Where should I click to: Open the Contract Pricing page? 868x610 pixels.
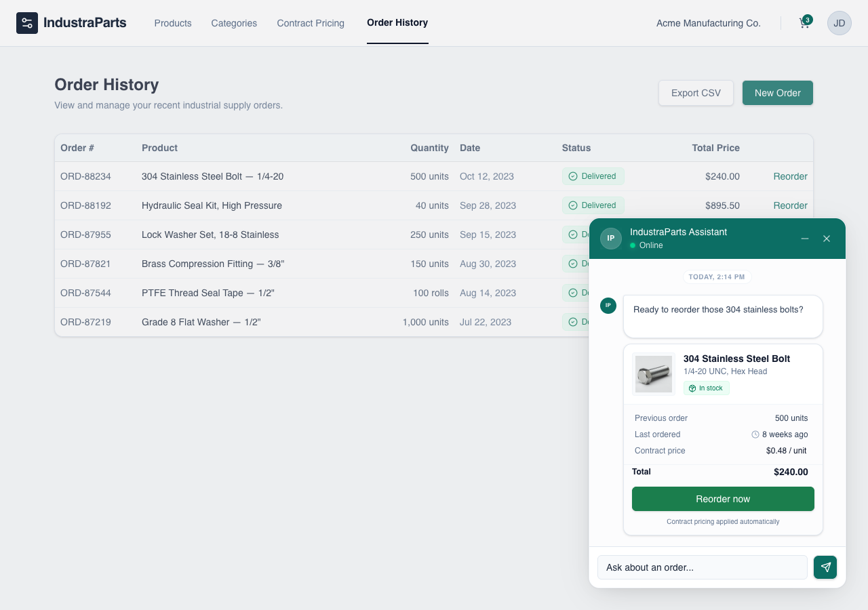[311, 23]
